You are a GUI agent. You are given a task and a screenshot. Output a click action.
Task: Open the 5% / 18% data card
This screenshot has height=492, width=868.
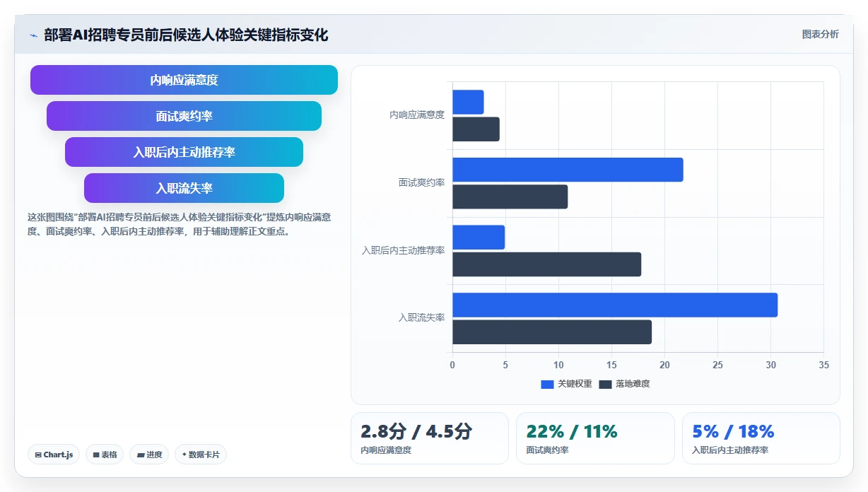pos(761,438)
